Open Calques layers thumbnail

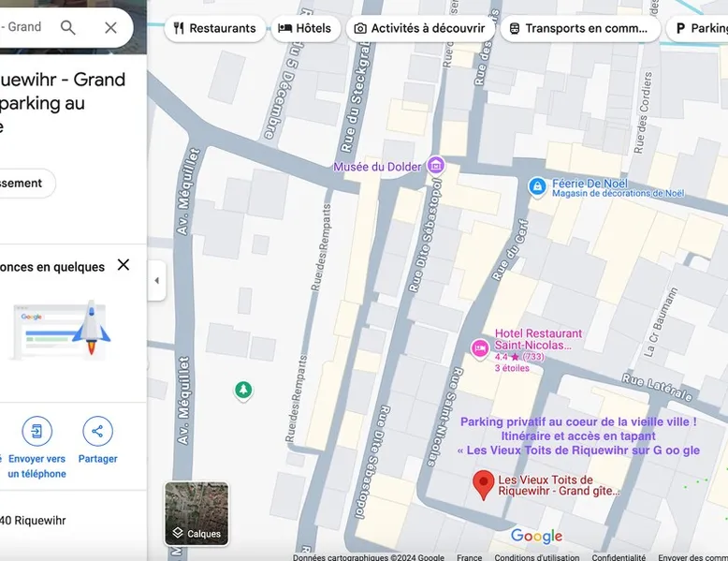(x=197, y=513)
